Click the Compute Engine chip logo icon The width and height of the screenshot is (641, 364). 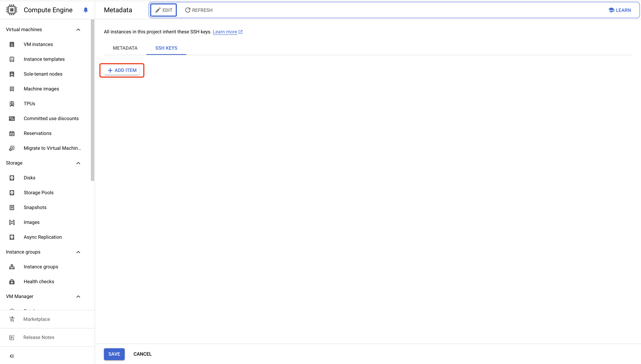click(x=12, y=10)
